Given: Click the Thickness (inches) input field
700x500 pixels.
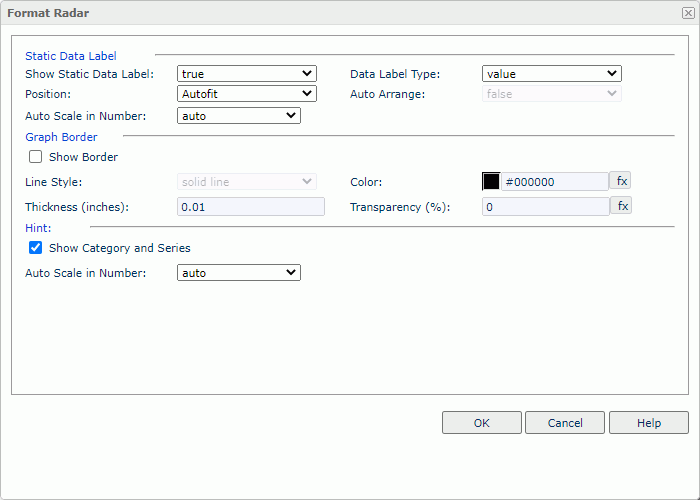Looking at the screenshot, I should (x=251, y=207).
